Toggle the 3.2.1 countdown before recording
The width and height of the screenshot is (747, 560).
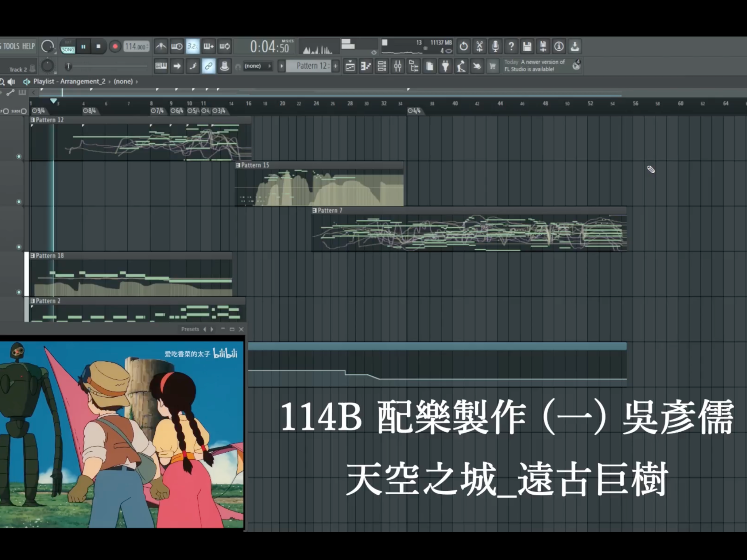point(193,46)
